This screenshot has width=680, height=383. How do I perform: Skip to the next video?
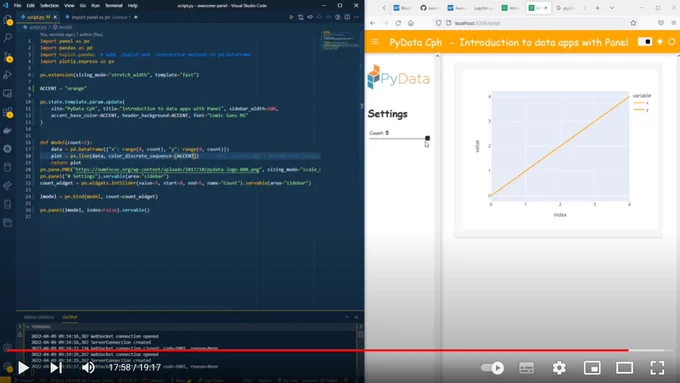point(56,368)
